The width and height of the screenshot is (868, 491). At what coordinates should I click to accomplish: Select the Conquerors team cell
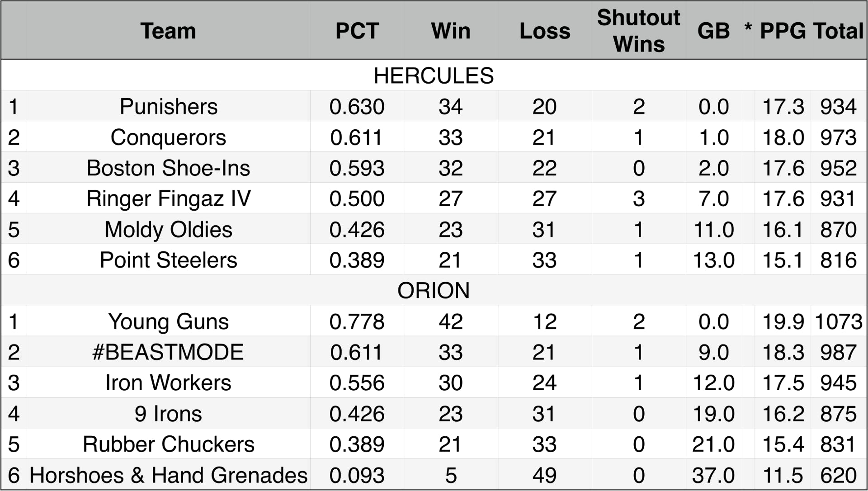pos(168,137)
